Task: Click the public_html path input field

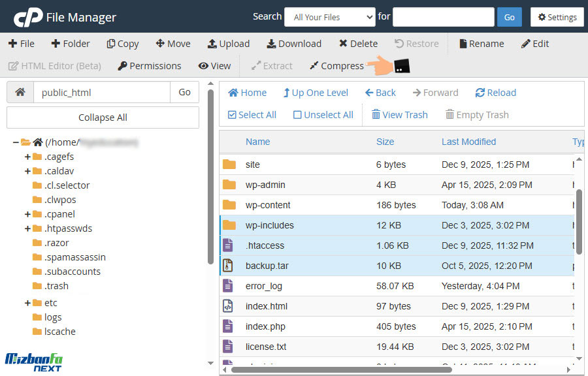Action: point(101,93)
